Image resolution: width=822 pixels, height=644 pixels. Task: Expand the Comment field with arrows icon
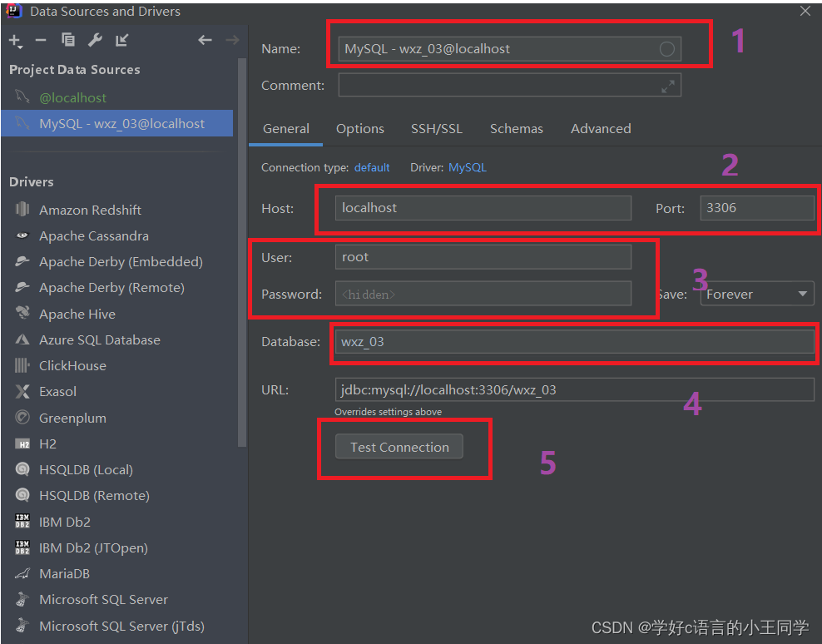[667, 87]
